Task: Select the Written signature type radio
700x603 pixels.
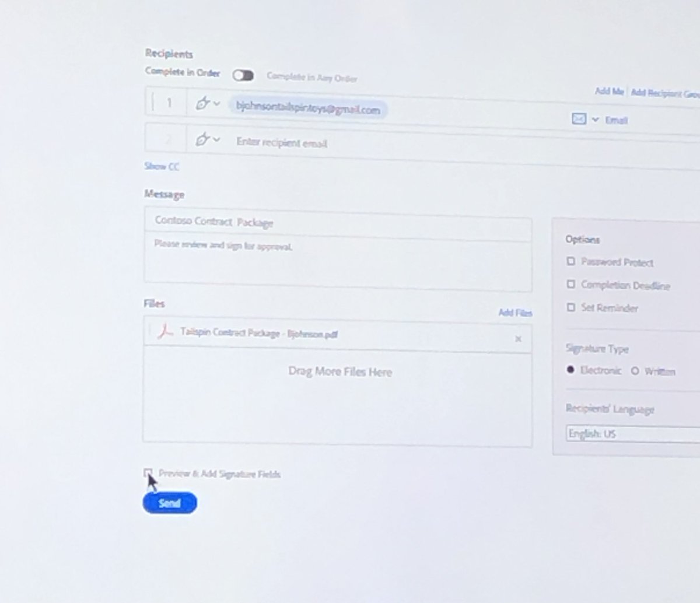Action: point(635,371)
